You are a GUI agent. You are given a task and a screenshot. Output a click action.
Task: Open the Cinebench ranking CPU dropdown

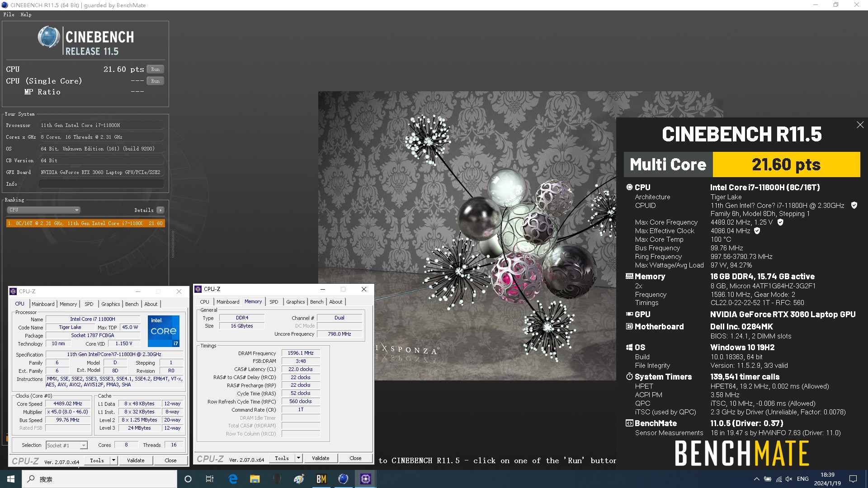point(44,210)
